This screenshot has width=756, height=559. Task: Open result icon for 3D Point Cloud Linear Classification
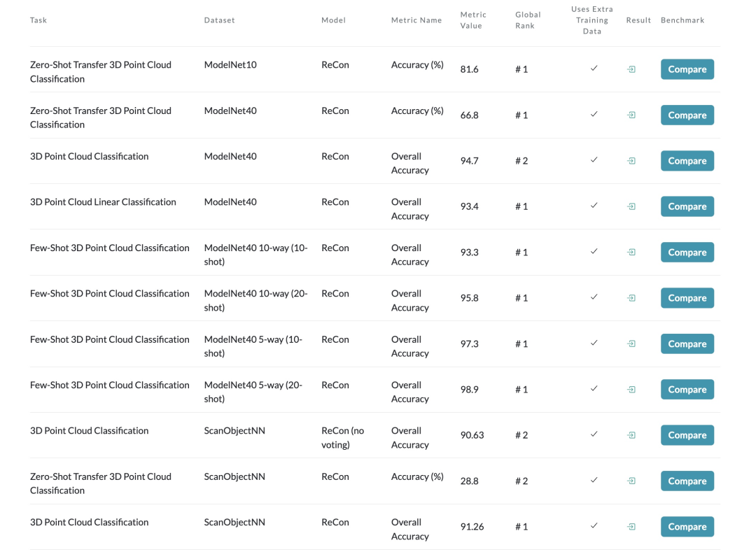click(x=631, y=206)
